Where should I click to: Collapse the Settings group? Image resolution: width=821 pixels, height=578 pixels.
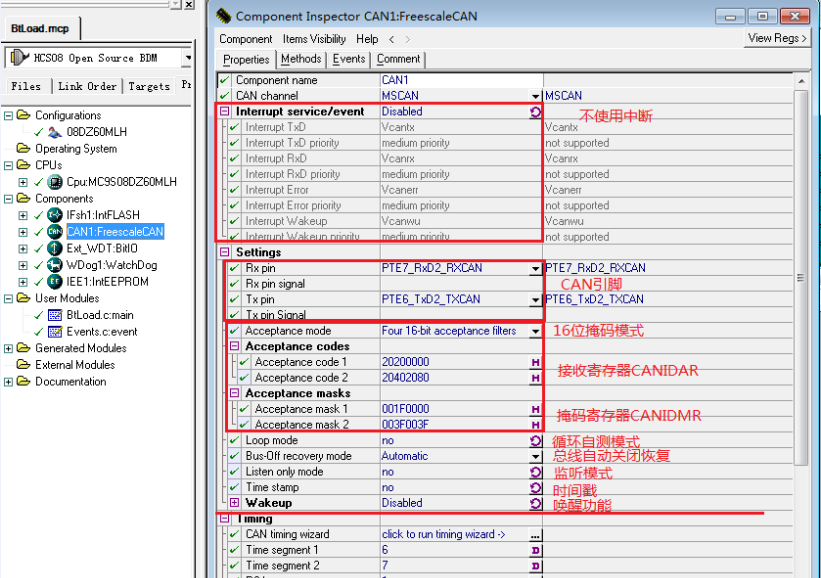225,252
